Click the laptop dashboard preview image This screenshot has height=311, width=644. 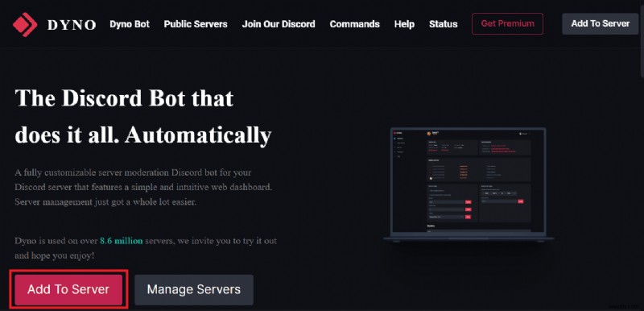click(469, 185)
